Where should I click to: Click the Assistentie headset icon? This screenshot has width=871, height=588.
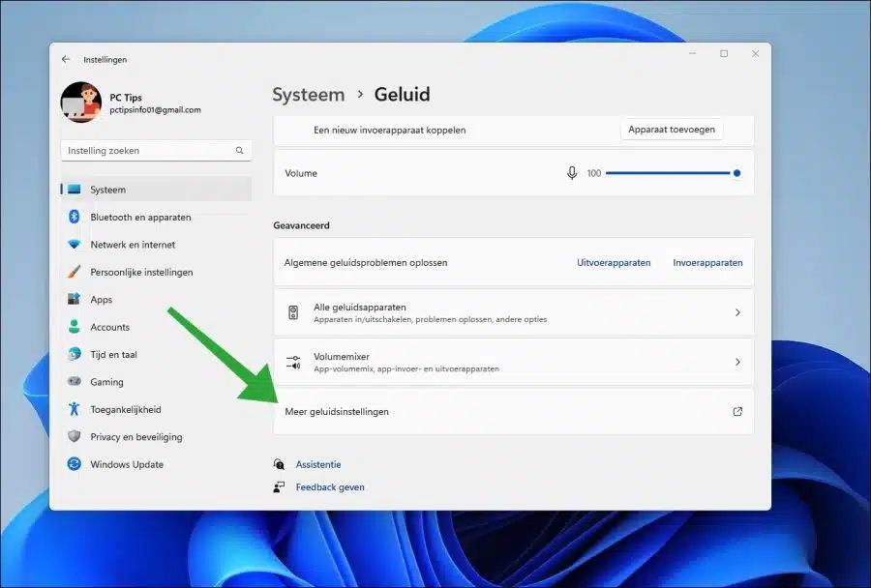tap(279, 464)
